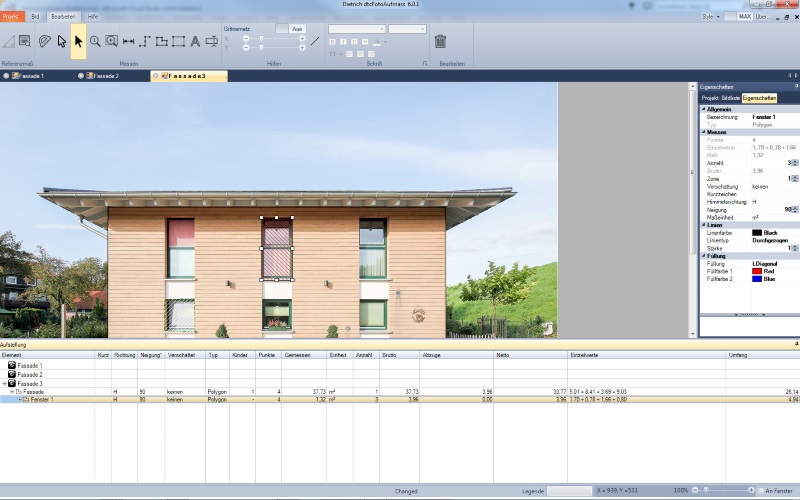Click the orange Projekt button

(11, 17)
